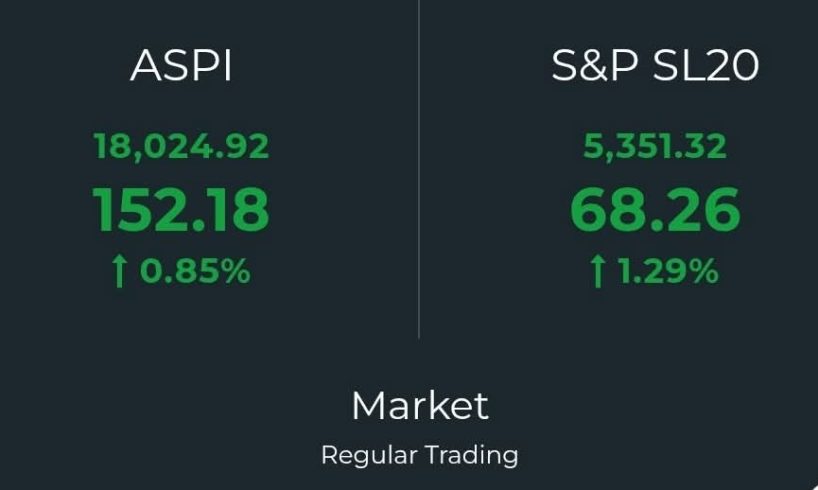Click the ASPI point change 152.18
Screen dimensions: 818x490
click(x=181, y=210)
